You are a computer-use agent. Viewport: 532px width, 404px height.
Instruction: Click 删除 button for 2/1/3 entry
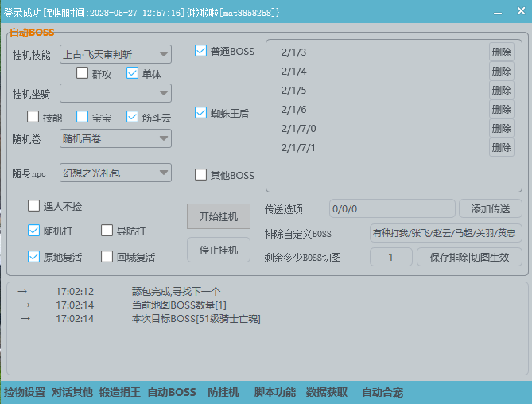point(501,52)
